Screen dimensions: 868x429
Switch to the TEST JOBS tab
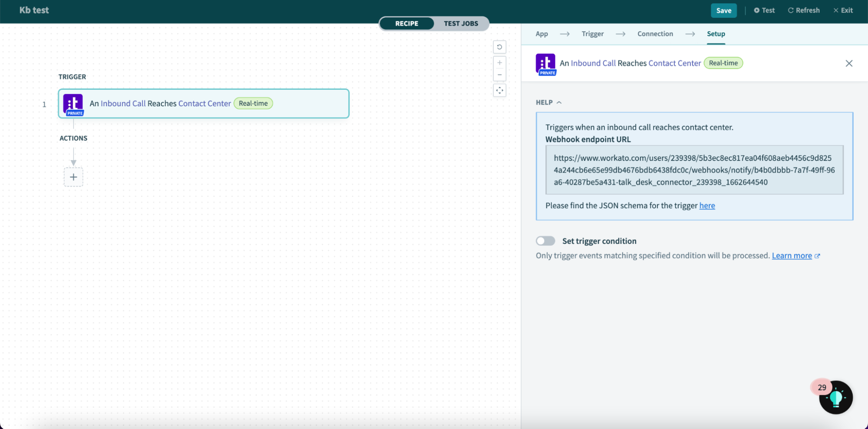(x=461, y=23)
